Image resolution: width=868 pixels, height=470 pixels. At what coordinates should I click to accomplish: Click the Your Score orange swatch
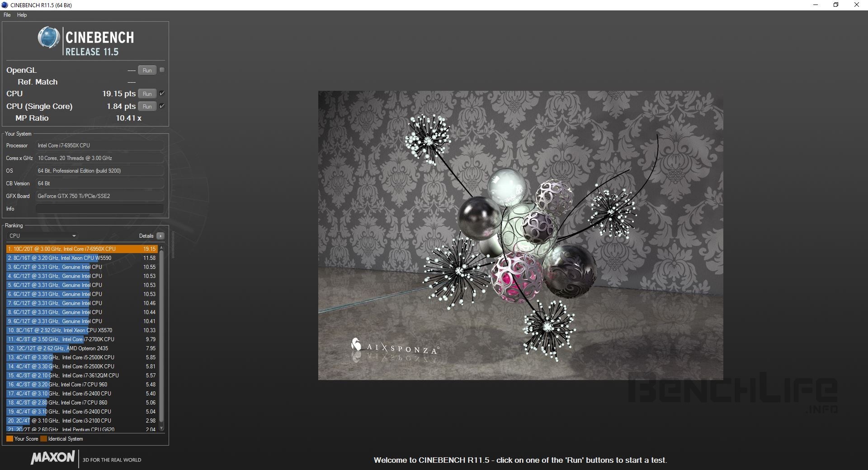click(9, 439)
